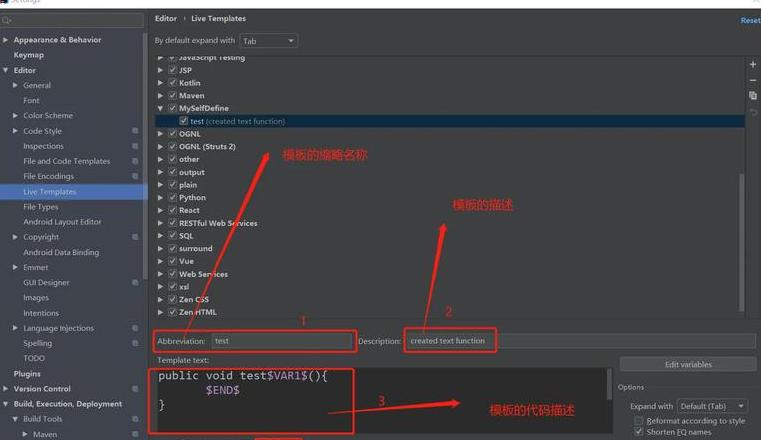Screen dimensions: 761x440
Task: Select the 'Zen HTML' template group row
Action: [x=449, y=312]
